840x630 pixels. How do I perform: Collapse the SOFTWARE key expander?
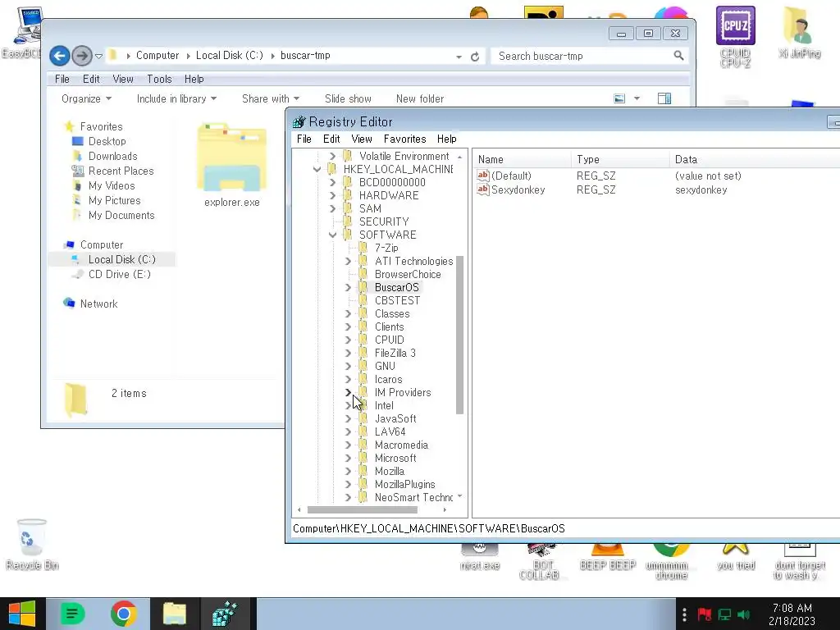[x=332, y=235]
